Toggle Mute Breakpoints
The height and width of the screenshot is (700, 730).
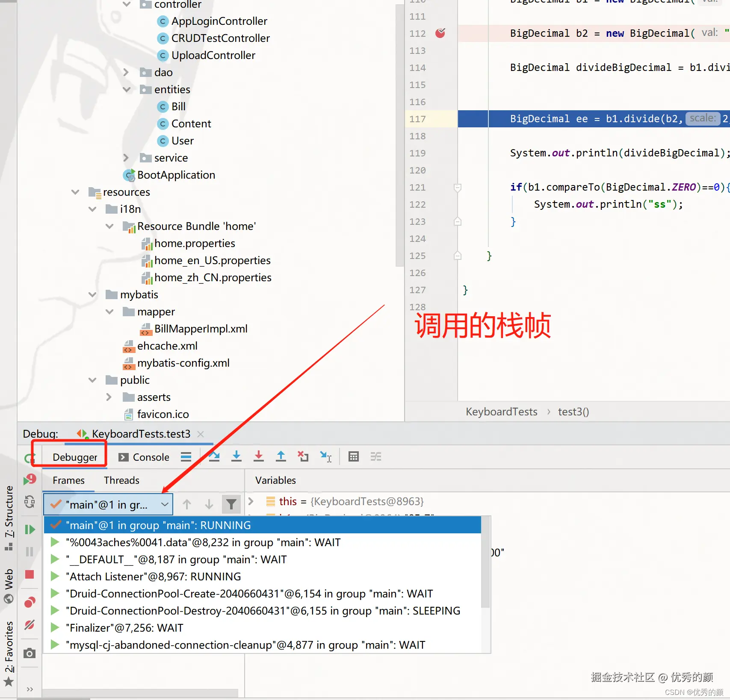(x=30, y=625)
